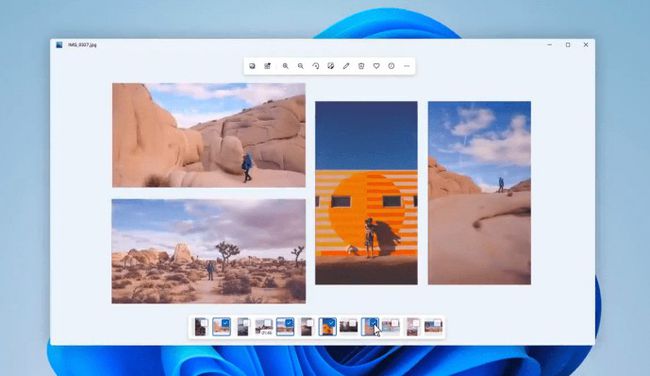Show file info with the info circle icon
The image size is (650, 376).
(x=391, y=66)
